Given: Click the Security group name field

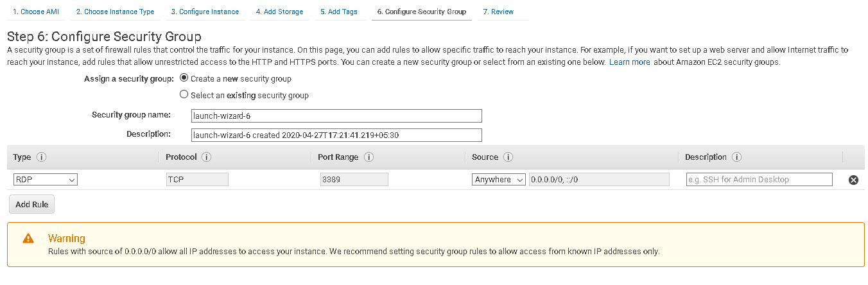Looking at the screenshot, I should pos(336,116).
